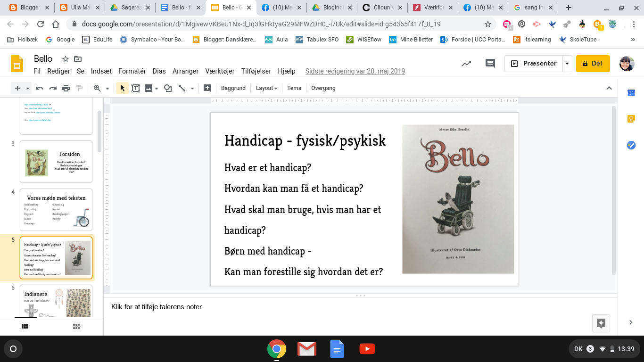Image resolution: width=644 pixels, height=362 pixels.
Task: Click the Undo icon in toolbar
Action: pyautogui.click(x=40, y=88)
